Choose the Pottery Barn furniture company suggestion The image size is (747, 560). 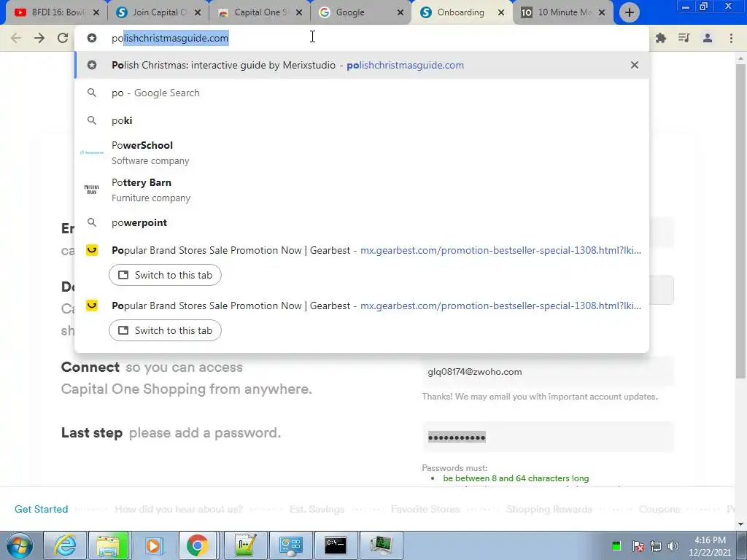(x=362, y=190)
